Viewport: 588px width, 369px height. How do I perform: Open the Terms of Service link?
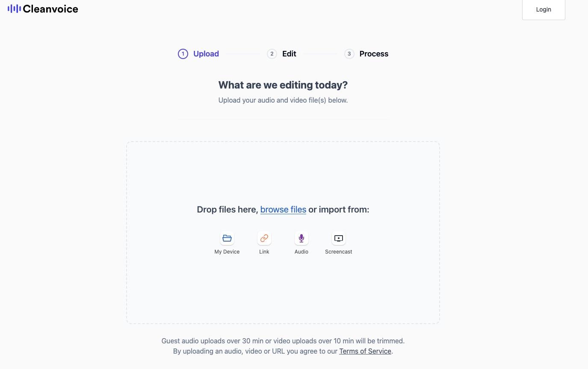[365, 351]
